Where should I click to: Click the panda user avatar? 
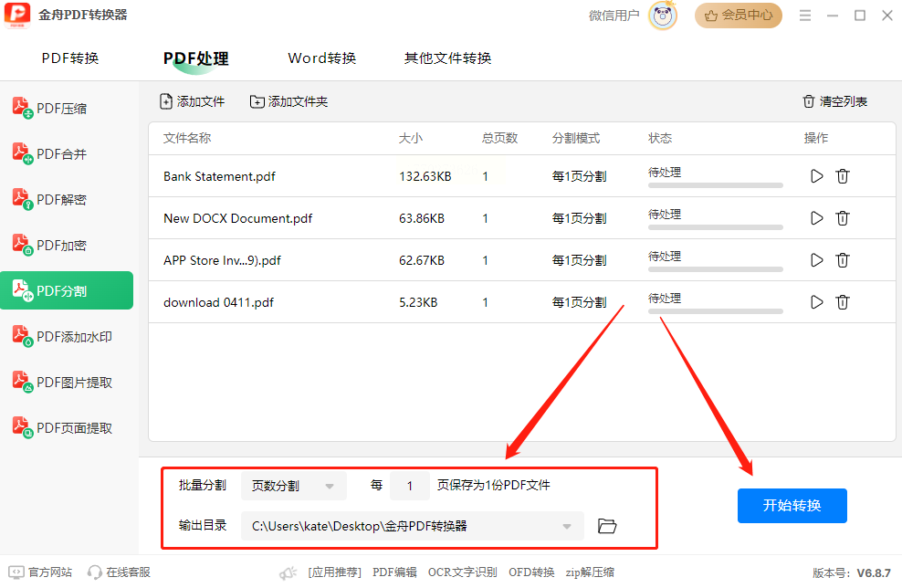click(663, 16)
